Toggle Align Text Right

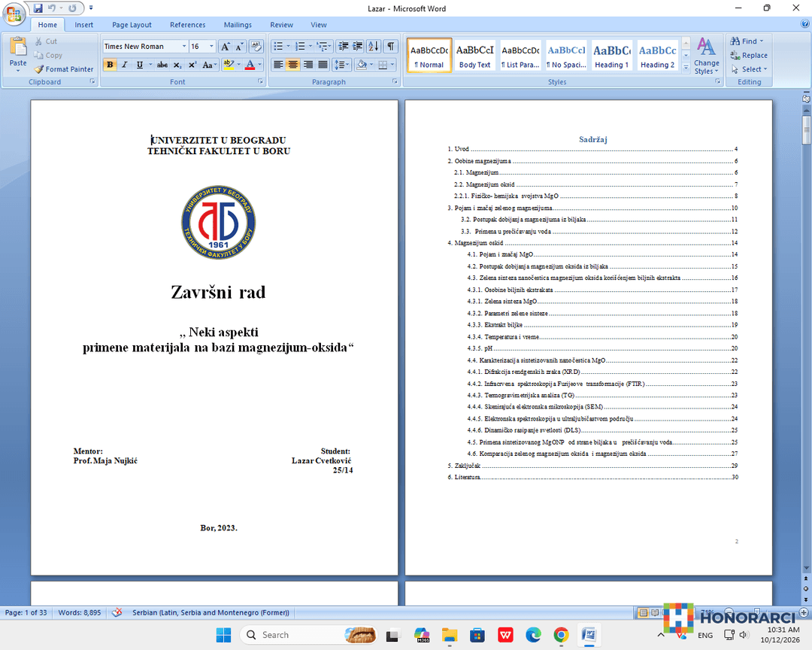click(308, 65)
